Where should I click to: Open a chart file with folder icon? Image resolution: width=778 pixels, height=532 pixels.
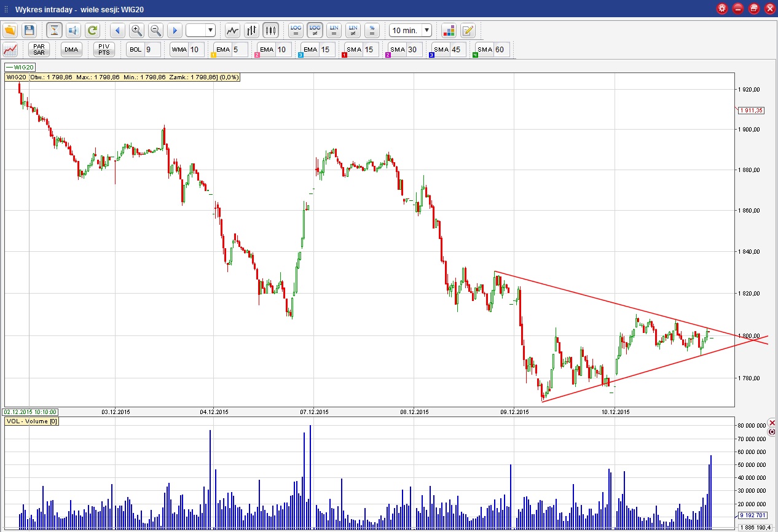[10, 30]
